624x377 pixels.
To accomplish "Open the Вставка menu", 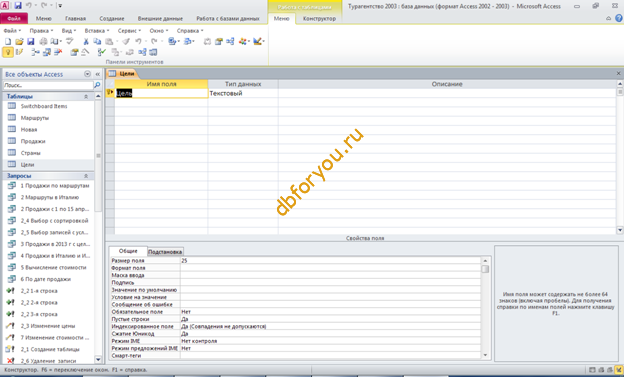I will pos(97,31).
